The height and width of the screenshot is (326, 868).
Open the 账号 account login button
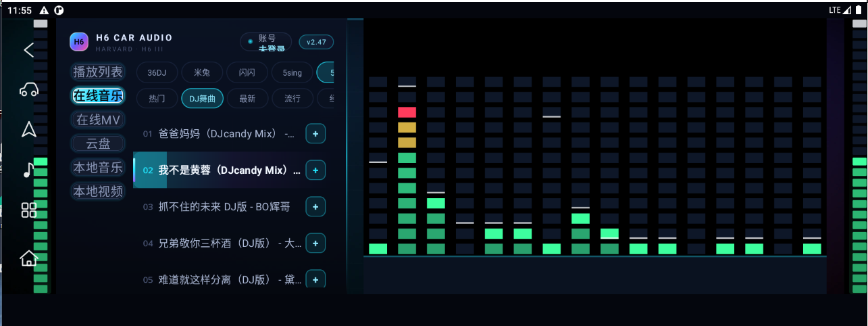click(x=266, y=42)
